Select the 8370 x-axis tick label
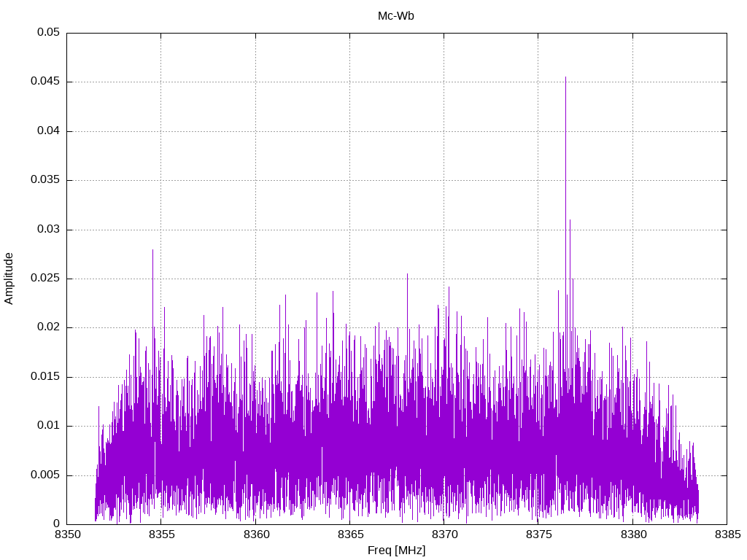The image size is (747, 560). [x=444, y=534]
